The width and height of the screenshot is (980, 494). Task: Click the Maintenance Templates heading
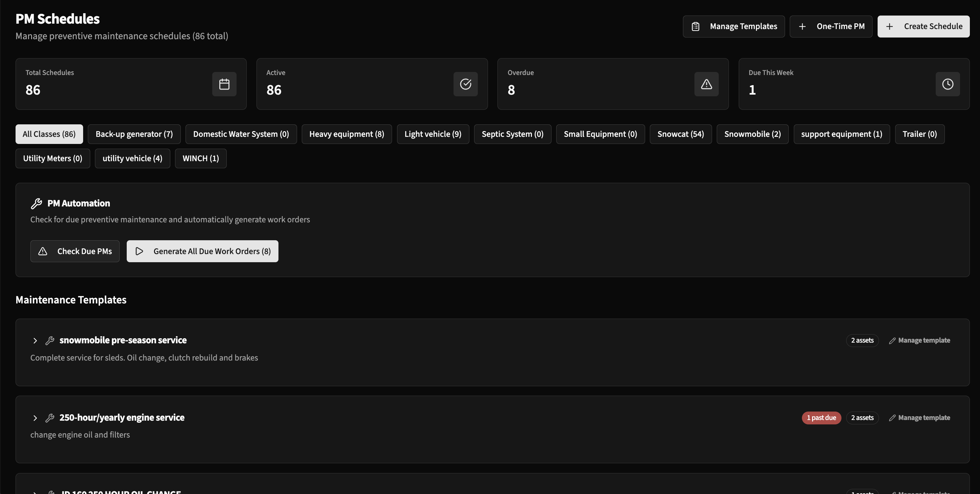[x=71, y=300]
